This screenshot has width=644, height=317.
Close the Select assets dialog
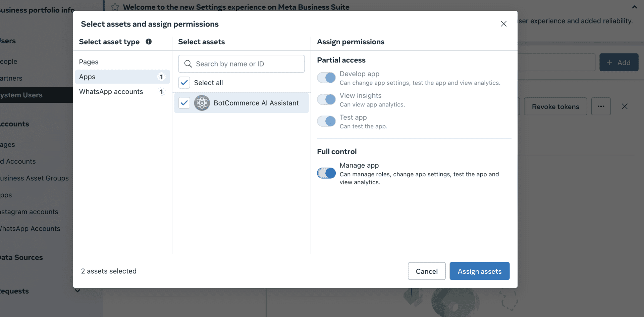point(503,24)
